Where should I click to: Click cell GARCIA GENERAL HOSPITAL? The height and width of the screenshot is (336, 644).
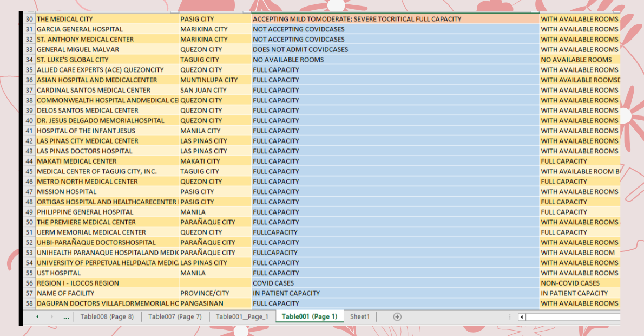tap(107, 29)
